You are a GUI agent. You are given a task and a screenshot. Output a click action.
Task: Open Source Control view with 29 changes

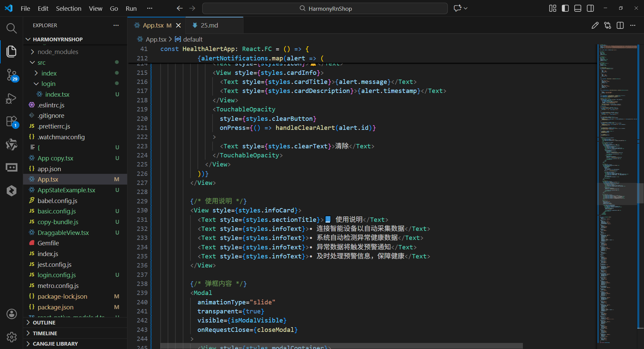pyautogui.click(x=11, y=75)
